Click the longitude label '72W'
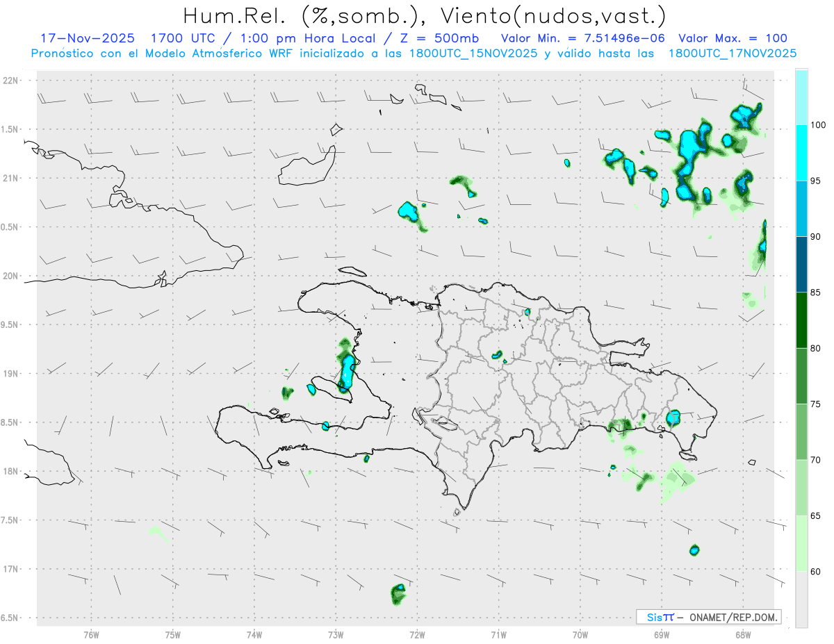The height and width of the screenshot is (644, 834). click(417, 634)
